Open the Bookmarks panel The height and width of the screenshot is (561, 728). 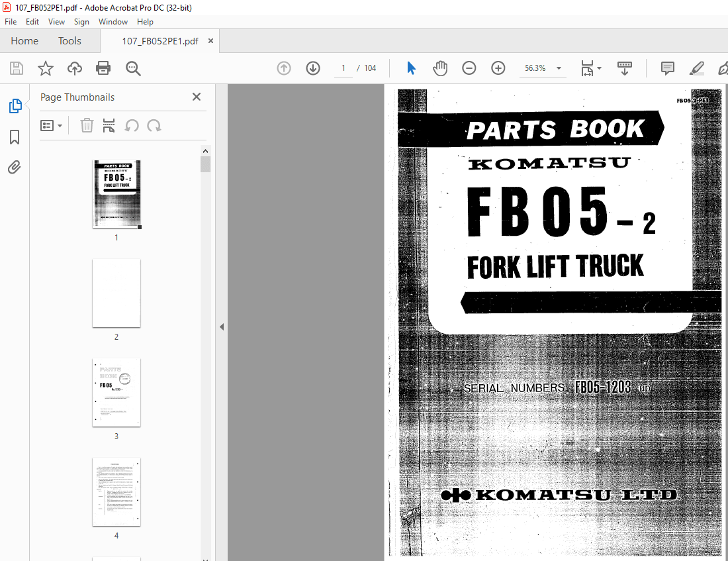(x=14, y=137)
